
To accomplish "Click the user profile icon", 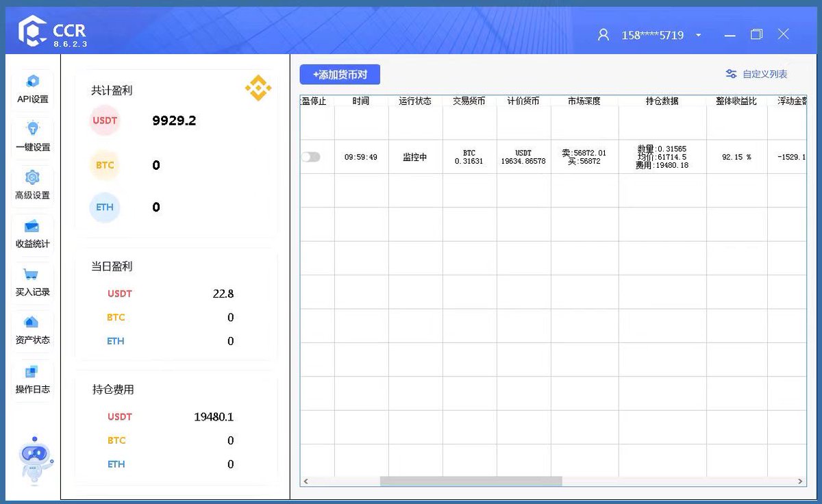I will pos(603,35).
